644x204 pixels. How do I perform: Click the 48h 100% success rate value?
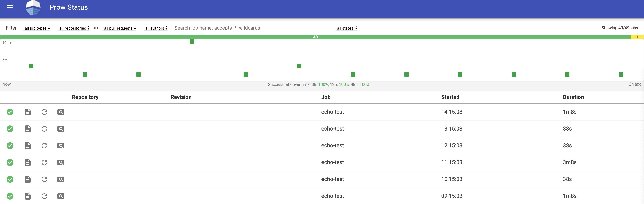click(364, 84)
